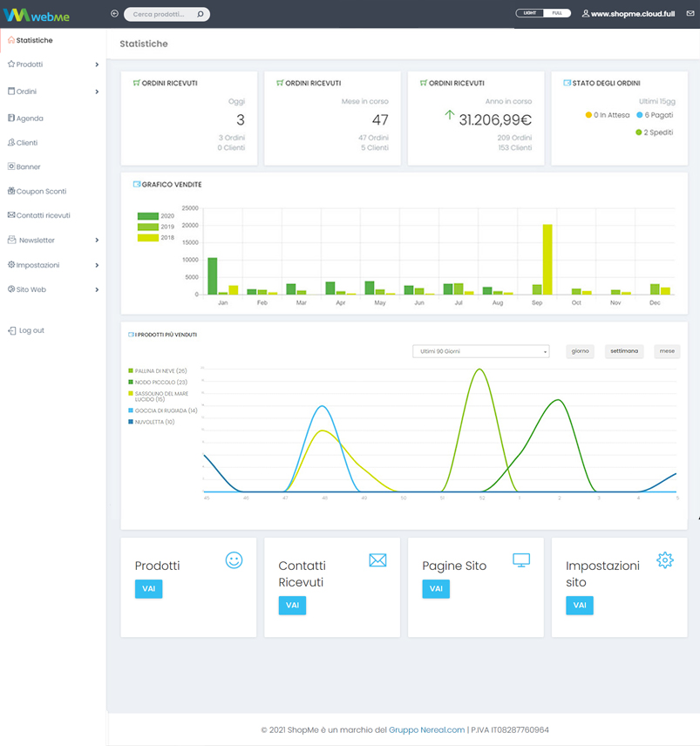Toggle the 2020 series in sales chart legend
700x746 pixels.
148,216
